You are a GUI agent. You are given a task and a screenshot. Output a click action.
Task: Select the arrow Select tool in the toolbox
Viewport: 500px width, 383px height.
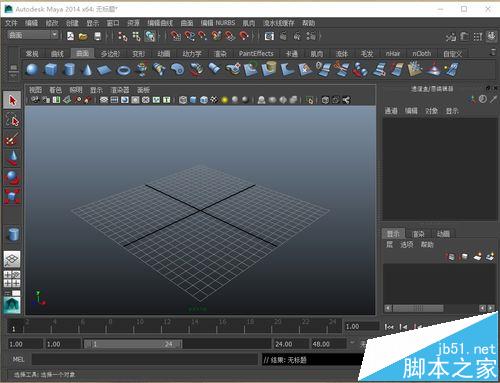(12, 100)
